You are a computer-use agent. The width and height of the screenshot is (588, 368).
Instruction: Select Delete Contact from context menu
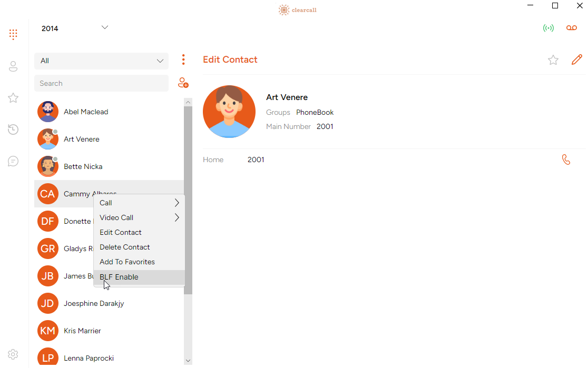124,247
